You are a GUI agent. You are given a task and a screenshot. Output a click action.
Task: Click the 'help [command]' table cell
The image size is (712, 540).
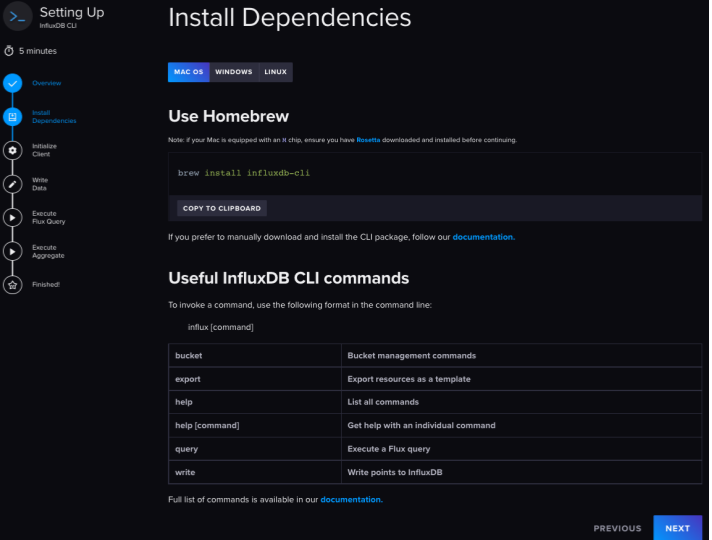(x=255, y=426)
